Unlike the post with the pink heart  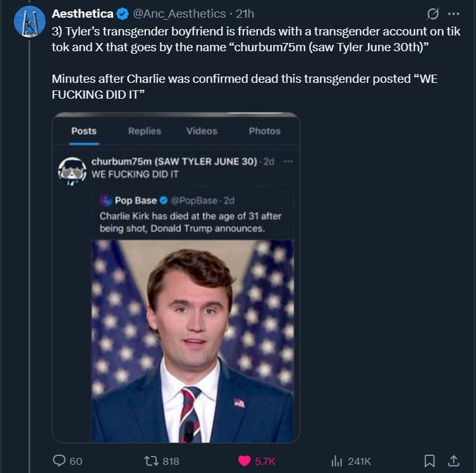257,461
